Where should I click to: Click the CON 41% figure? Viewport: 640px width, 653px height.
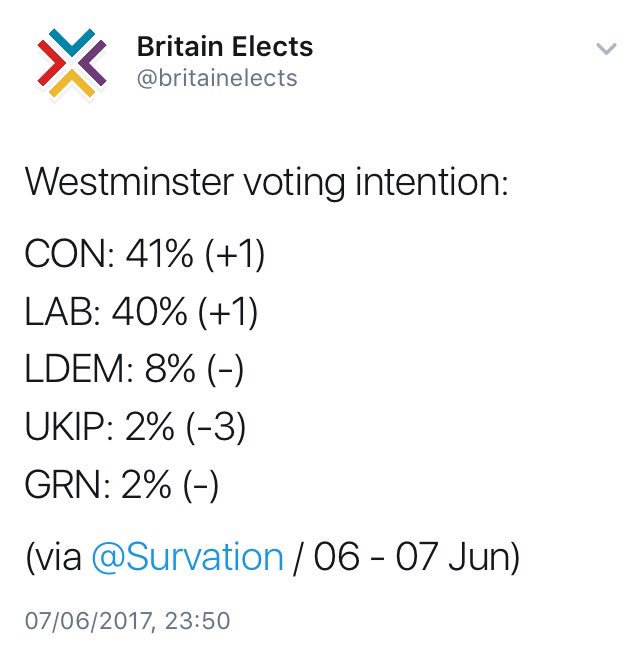click(160, 256)
